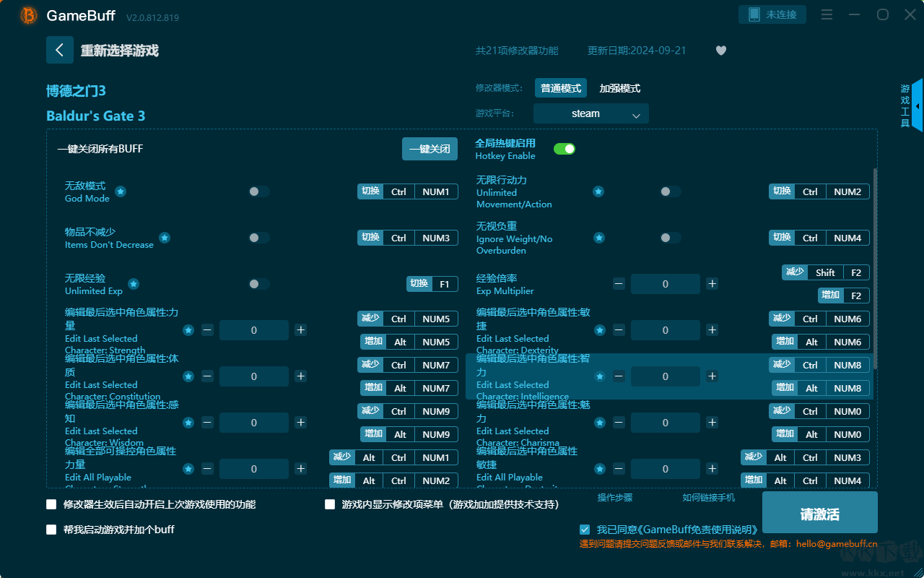Viewport: 924px width, 578px height.
Task: Decrease Exp Multiplier with minus button
Action: coord(619,284)
